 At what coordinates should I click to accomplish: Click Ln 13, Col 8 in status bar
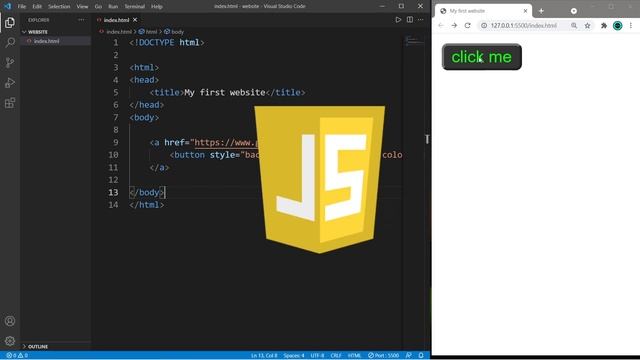pos(264,355)
